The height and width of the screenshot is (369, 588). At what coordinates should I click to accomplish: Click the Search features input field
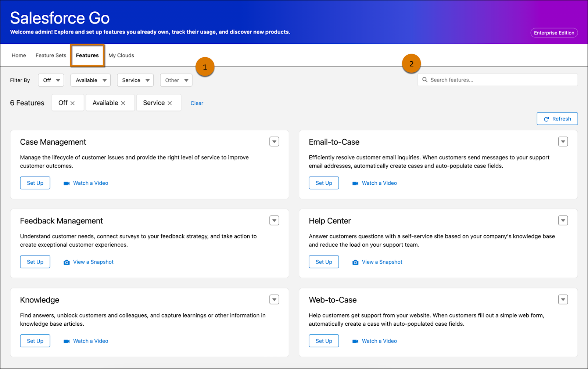pos(498,80)
